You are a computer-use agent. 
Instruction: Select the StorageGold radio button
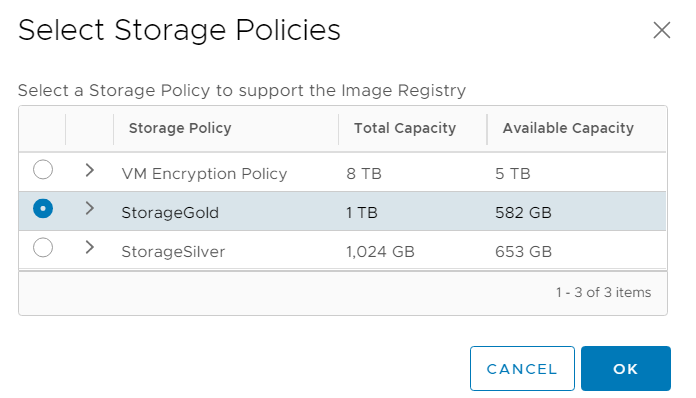(x=43, y=208)
